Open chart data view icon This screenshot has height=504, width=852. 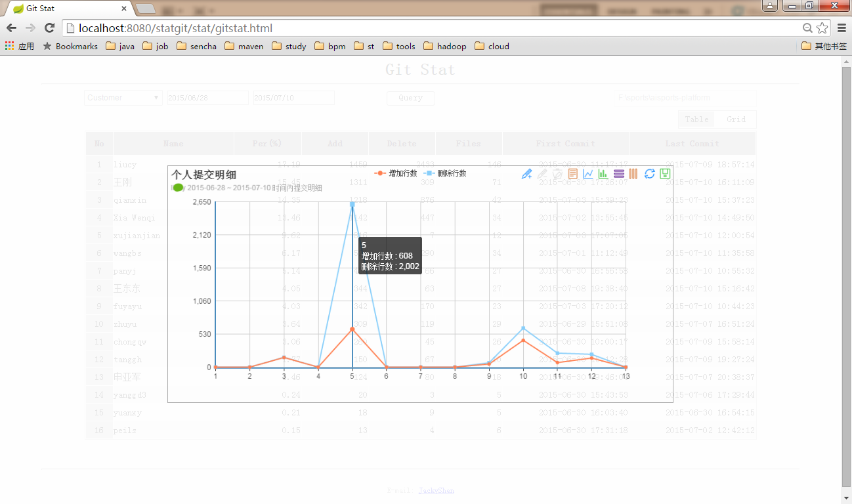pos(573,174)
